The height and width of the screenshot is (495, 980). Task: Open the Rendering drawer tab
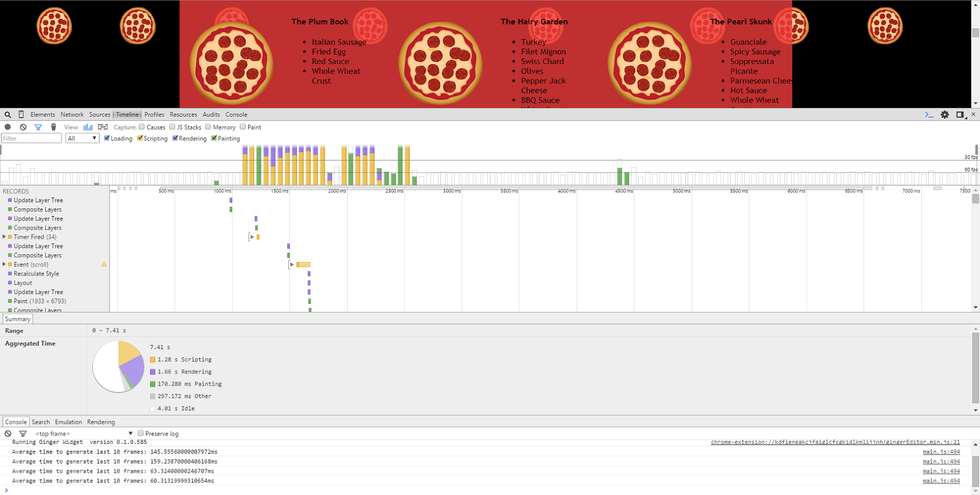pos(101,422)
